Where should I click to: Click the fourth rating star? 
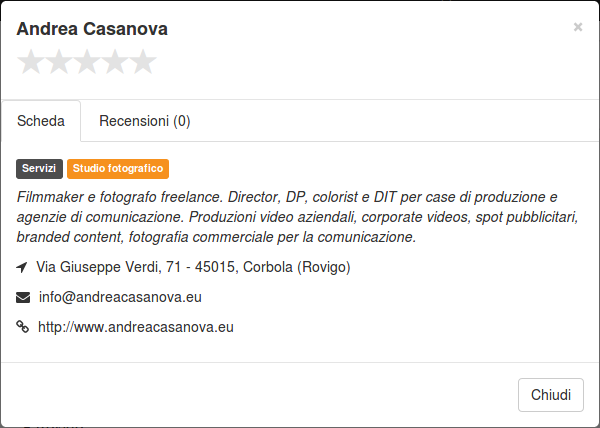115,62
